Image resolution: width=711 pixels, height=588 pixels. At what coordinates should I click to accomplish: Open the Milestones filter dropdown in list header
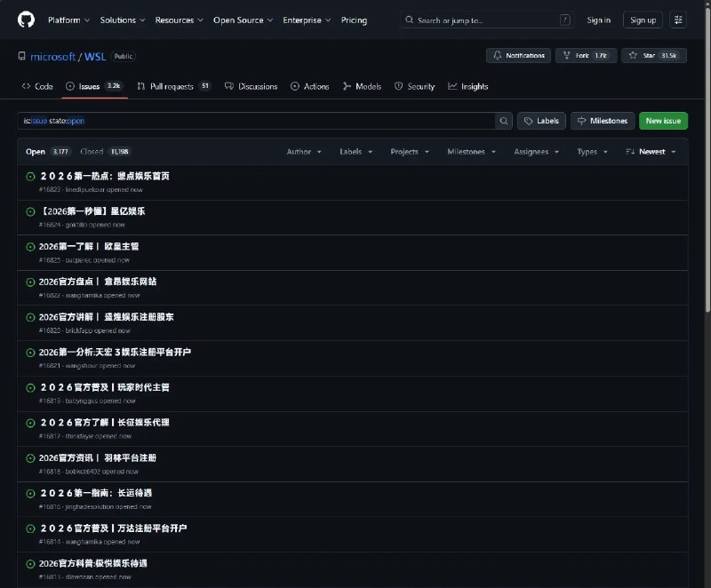coord(471,152)
